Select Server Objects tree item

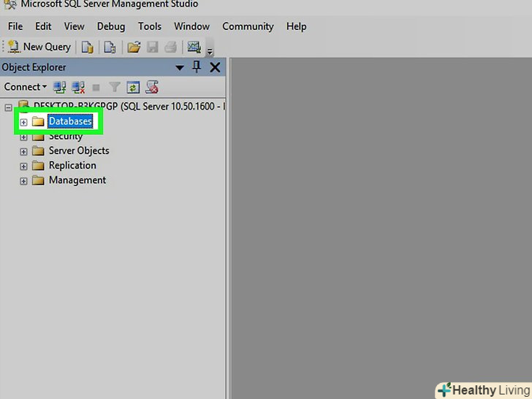[x=79, y=151]
